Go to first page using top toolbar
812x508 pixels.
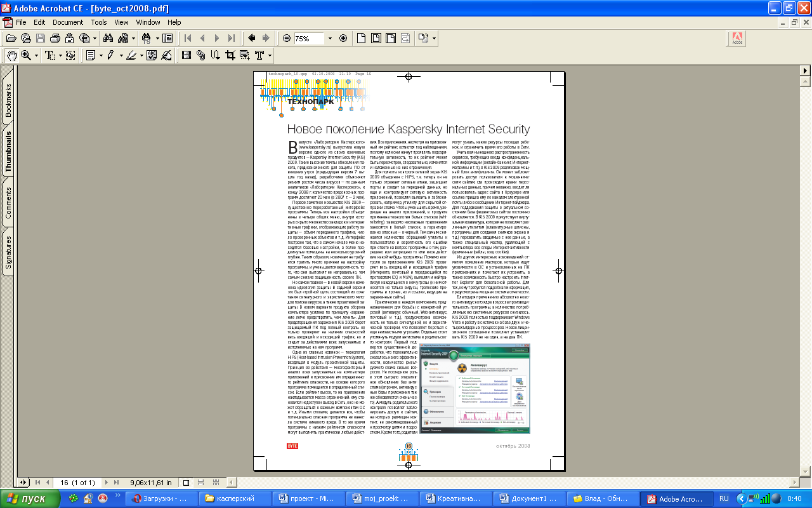[188, 38]
